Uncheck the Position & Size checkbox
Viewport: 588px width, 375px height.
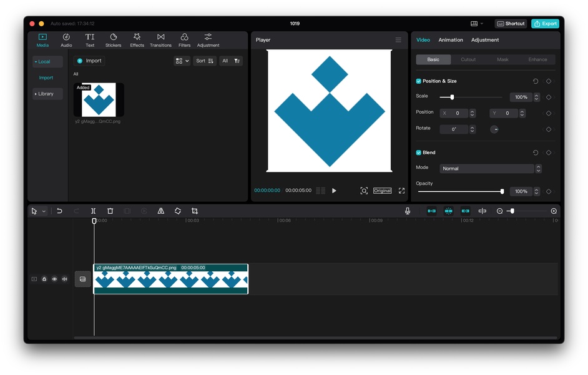[418, 81]
